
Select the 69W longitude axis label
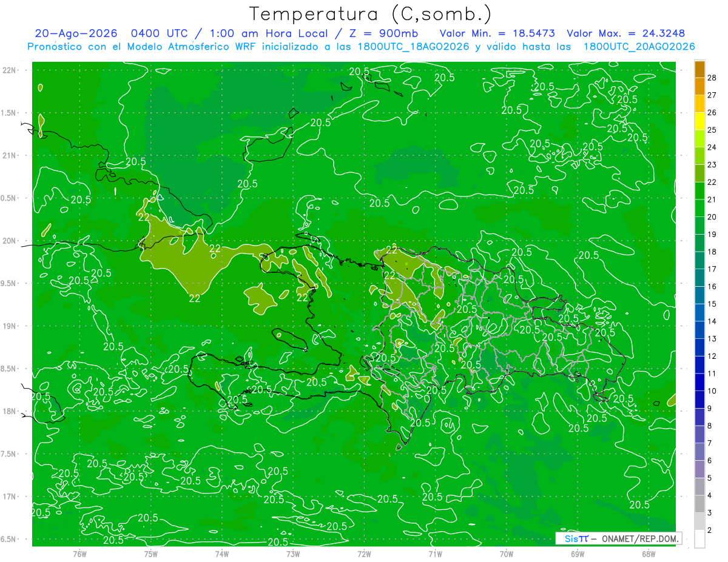pyautogui.click(x=578, y=554)
